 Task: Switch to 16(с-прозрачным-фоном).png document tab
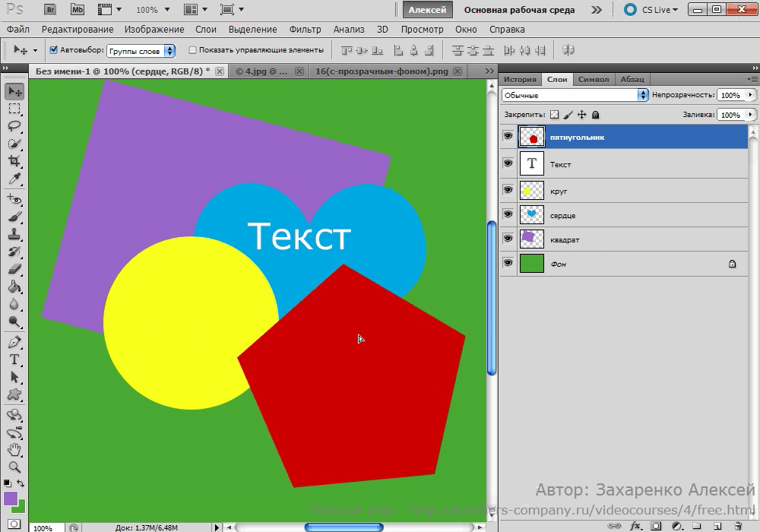[x=382, y=71]
